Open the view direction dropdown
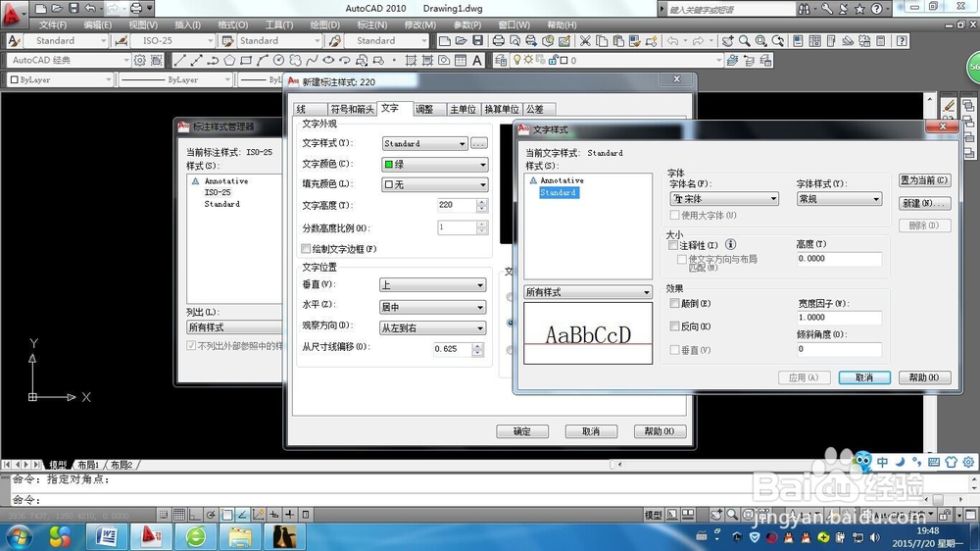Screen dimensions: 980x551 click(432, 327)
